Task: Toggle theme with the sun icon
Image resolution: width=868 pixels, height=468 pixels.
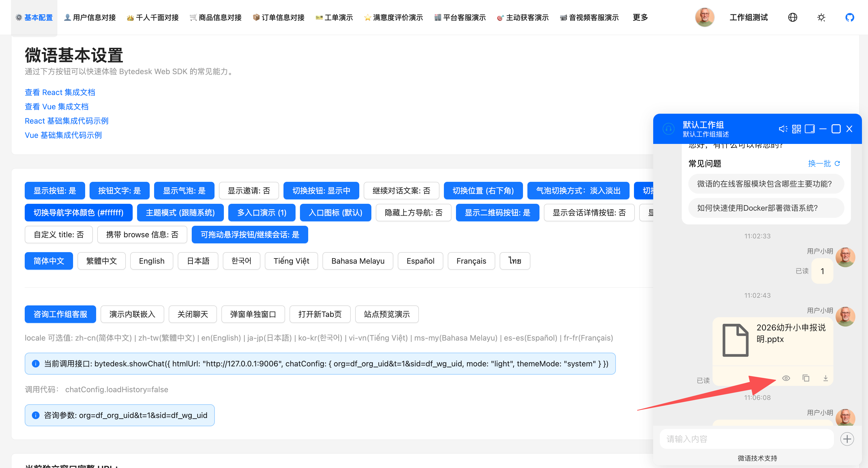Action: (821, 17)
